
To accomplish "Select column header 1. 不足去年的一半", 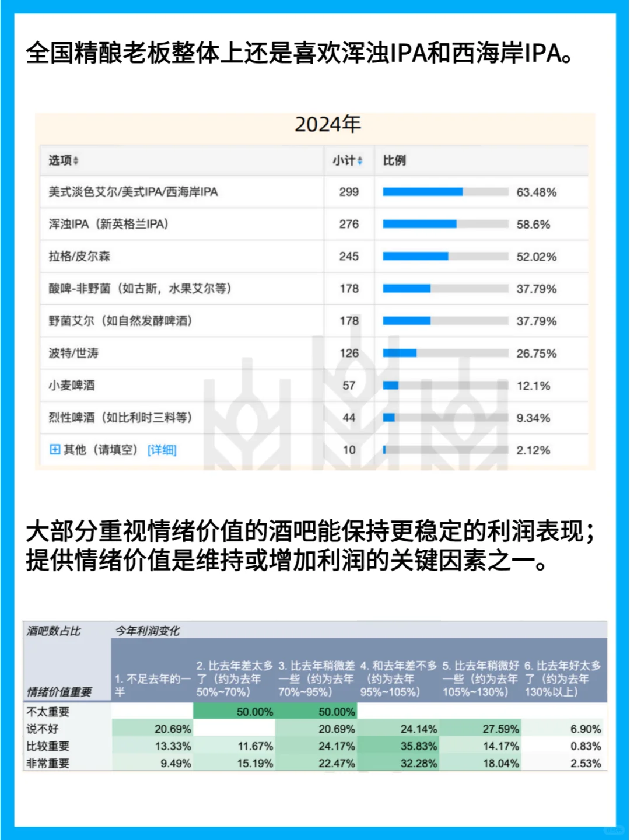I will (x=152, y=685).
